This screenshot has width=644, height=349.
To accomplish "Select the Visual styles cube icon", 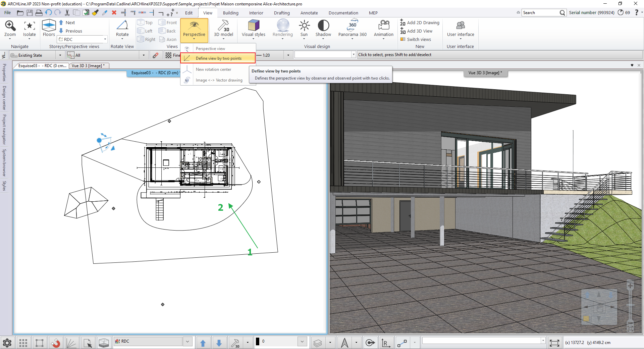I will pyautogui.click(x=253, y=26).
